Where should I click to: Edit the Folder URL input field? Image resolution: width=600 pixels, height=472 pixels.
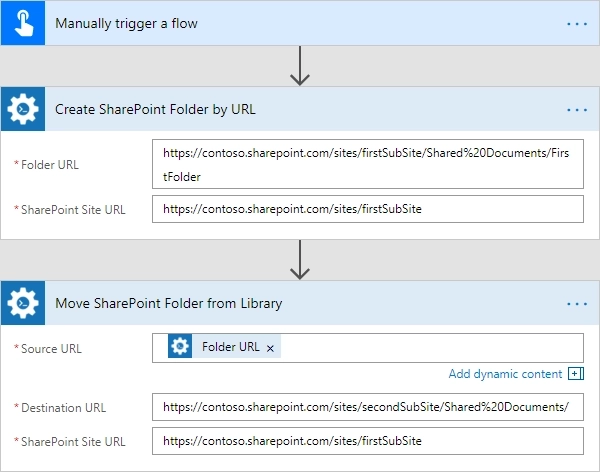point(368,164)
